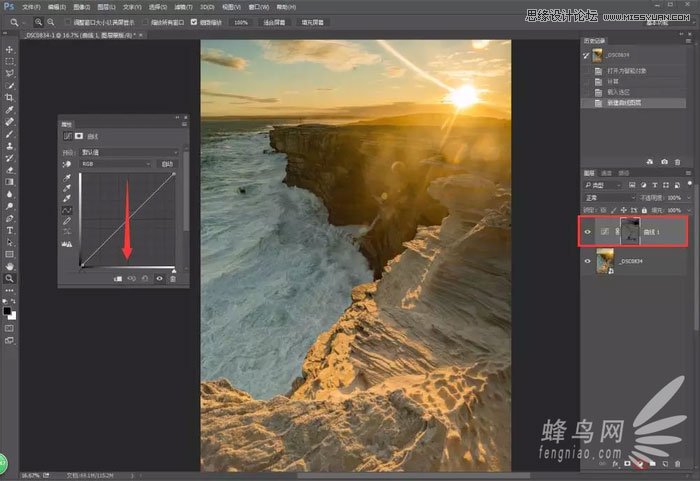Screen dimensions: 700x481
Task: Click Zoom Out magnifier in options bar
Action: point(51,22)
